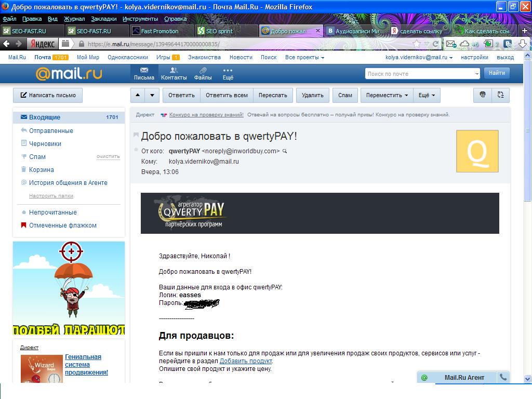Go to the next message with the down arrow
The image size is (532, 399).
(152, 96)
